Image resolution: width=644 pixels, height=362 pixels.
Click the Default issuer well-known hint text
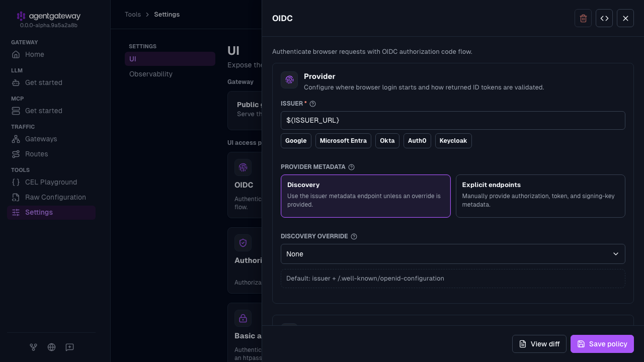365,278
